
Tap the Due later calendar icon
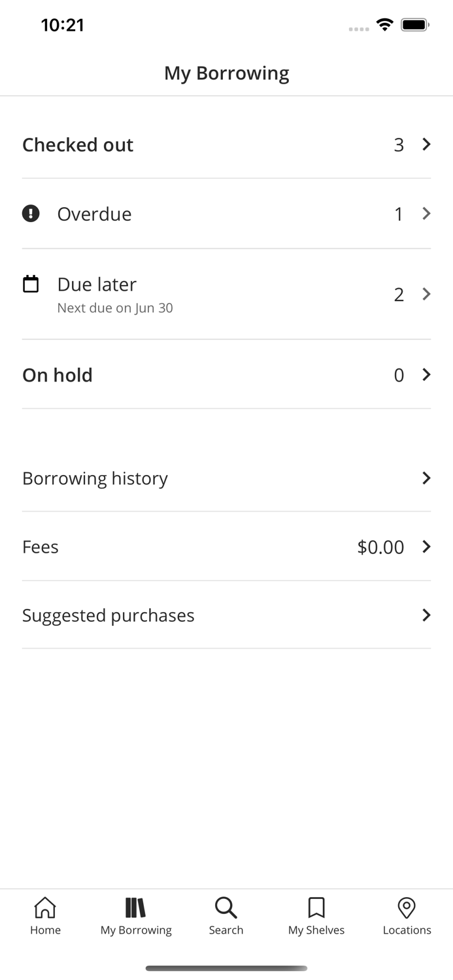click(31, 284)
